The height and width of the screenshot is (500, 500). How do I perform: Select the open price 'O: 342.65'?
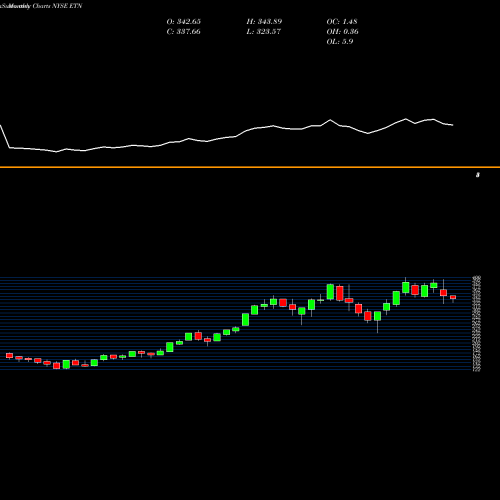(x=184, y=22)
